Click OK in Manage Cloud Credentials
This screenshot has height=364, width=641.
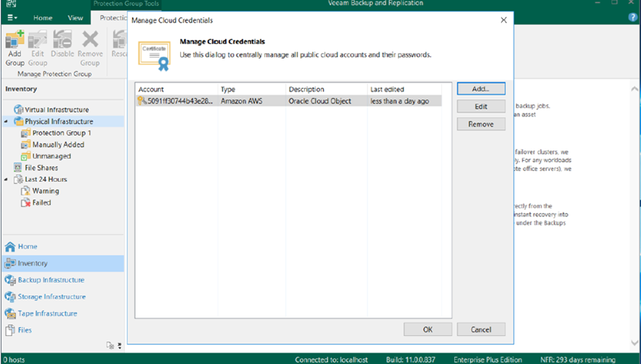tap(427, 329)
